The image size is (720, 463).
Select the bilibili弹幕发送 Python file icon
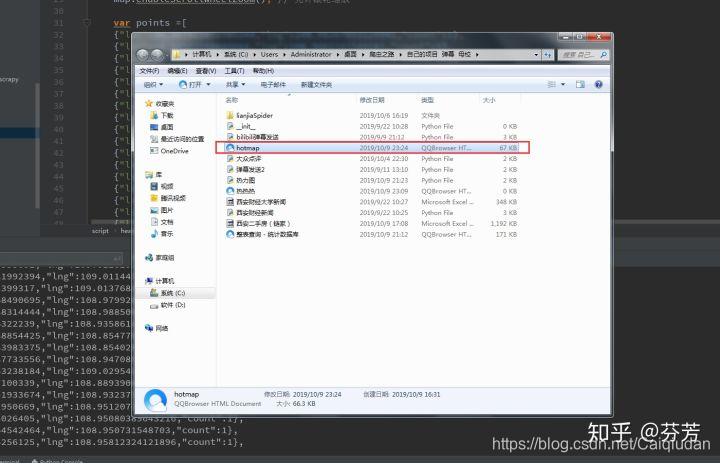click(230, 137)
